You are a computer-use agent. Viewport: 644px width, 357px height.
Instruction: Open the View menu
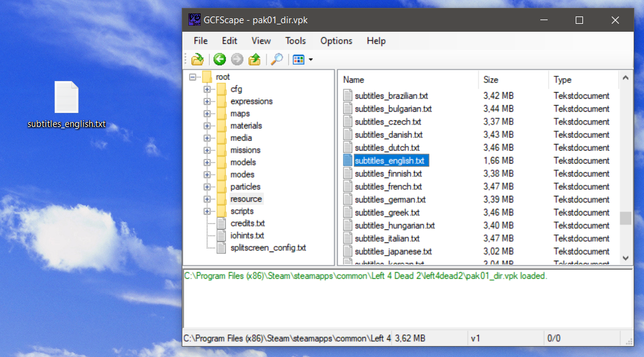pos(261,41)
